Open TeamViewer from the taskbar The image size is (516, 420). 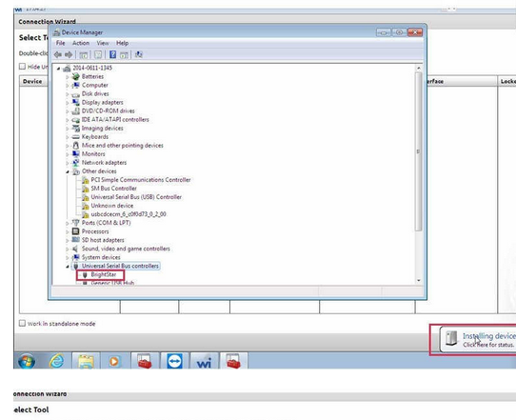point(174,361)
